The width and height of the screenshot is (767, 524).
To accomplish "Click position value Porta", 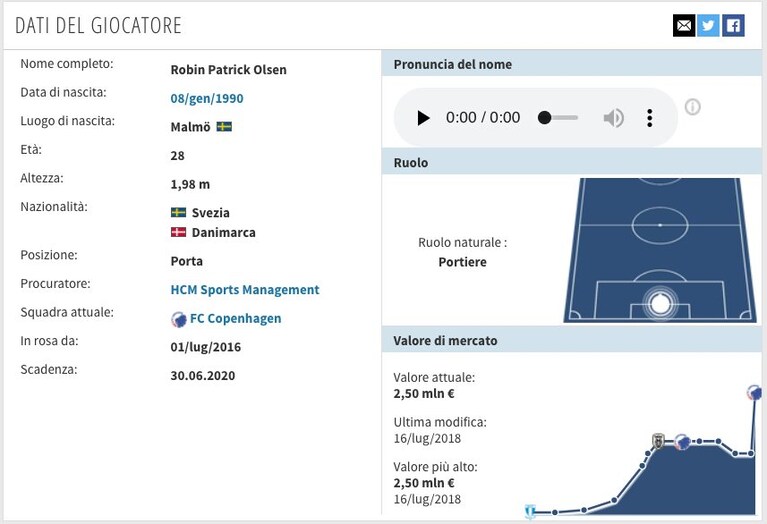I will (x=186, y=261).
